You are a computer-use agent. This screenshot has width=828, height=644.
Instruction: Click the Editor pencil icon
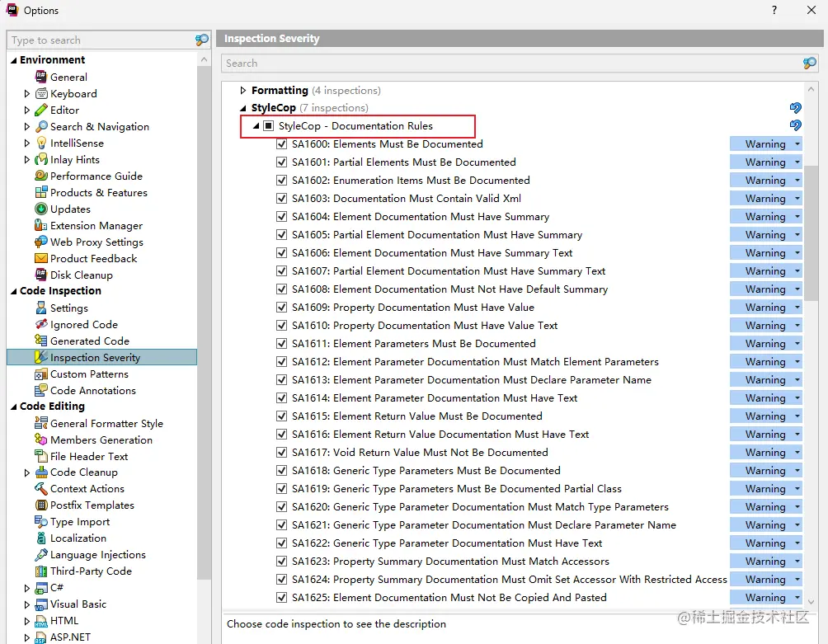pyautogui.click(x=40, y=110)
